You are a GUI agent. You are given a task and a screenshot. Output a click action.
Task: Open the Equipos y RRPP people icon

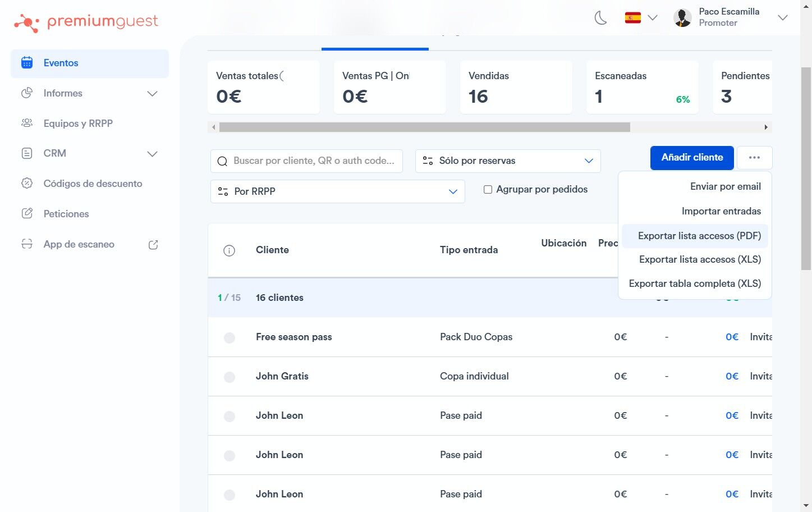pos(26,123)
